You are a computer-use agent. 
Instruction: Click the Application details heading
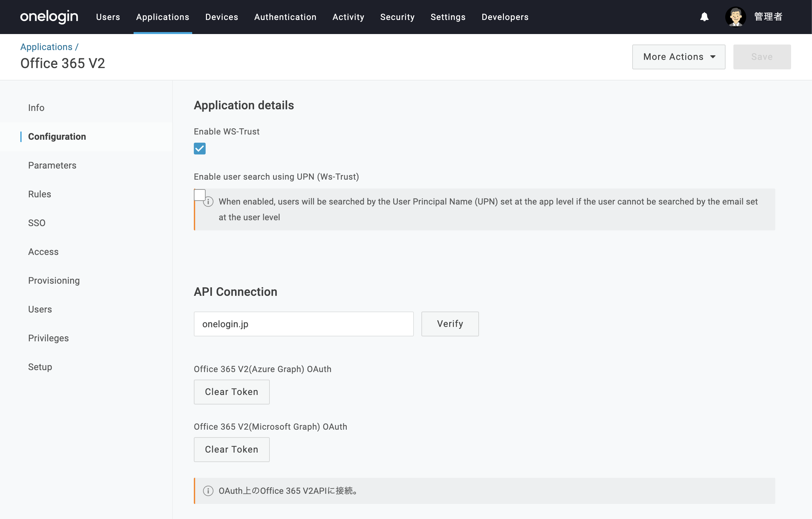point(244,105)
